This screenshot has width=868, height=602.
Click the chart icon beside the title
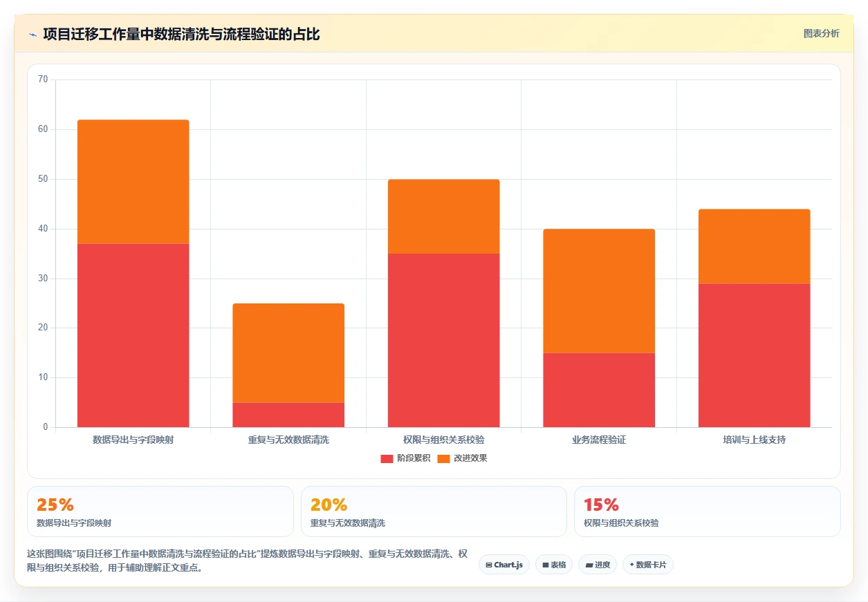pos(33,34)
